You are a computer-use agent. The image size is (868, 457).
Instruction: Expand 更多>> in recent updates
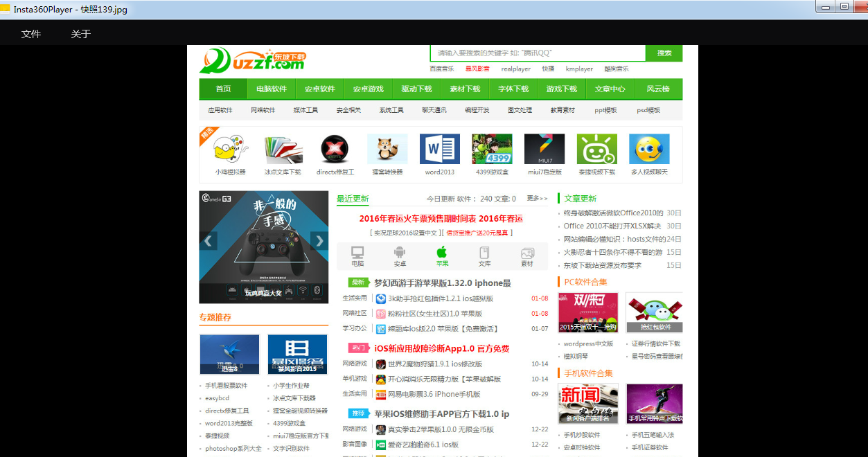point(537,199)
